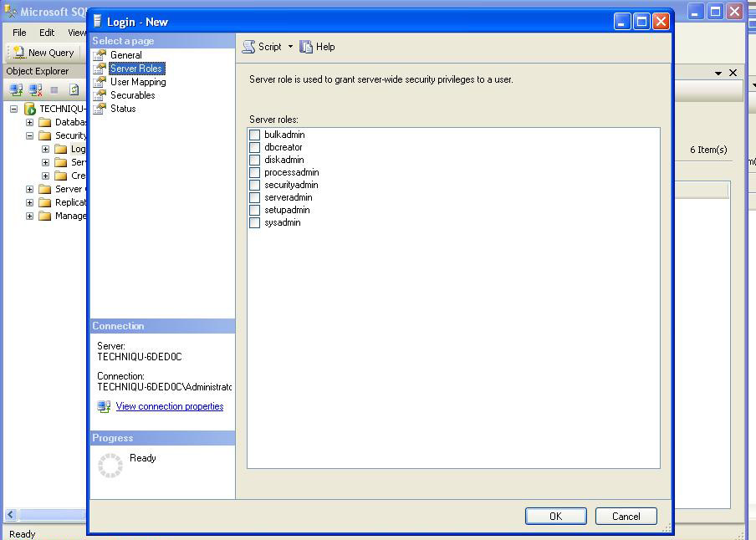
Task: Expand the Logins folder node
Action: pos(46,150)
